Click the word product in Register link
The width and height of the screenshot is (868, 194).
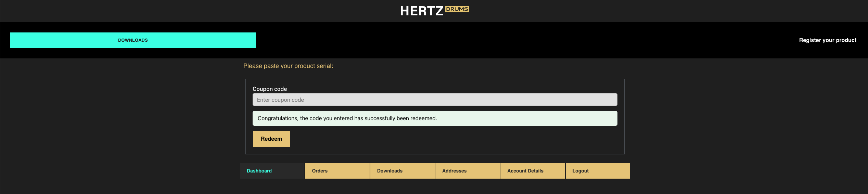[846, 40]
